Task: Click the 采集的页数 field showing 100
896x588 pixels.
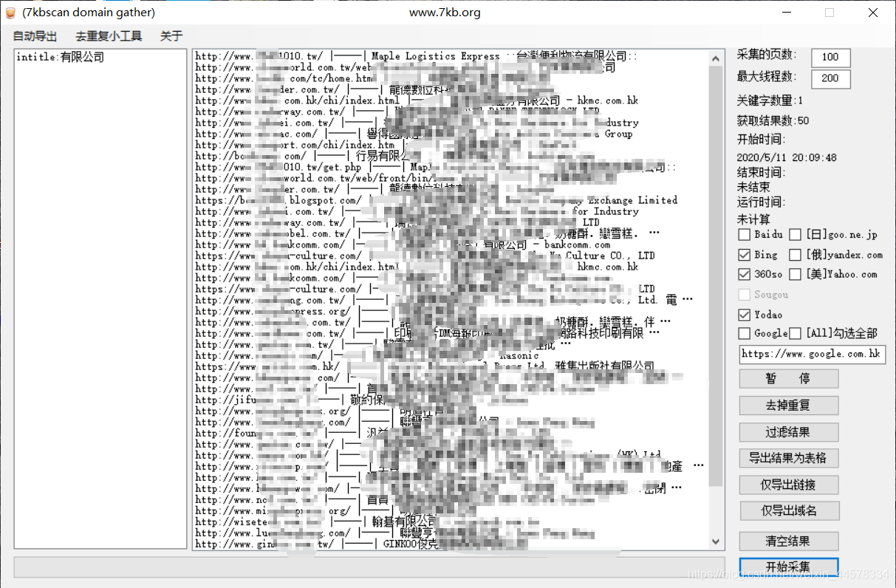Action: point(830,58)
